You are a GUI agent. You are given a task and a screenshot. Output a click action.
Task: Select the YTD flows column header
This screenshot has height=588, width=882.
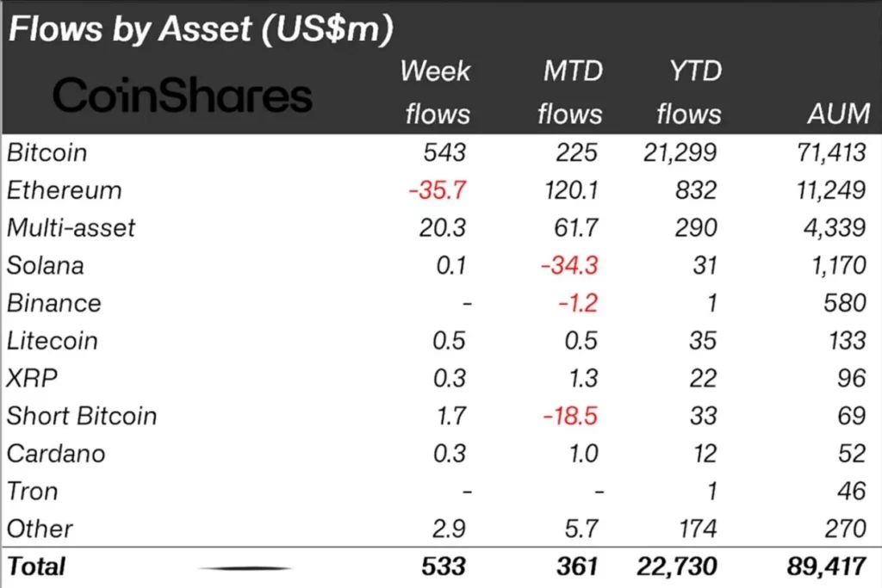[x=689, y=92]
